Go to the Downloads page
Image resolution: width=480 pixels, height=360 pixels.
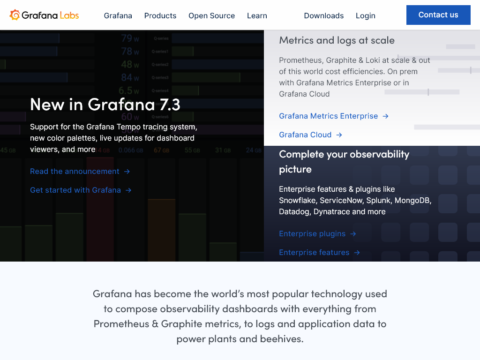click(x=324, y=16)
